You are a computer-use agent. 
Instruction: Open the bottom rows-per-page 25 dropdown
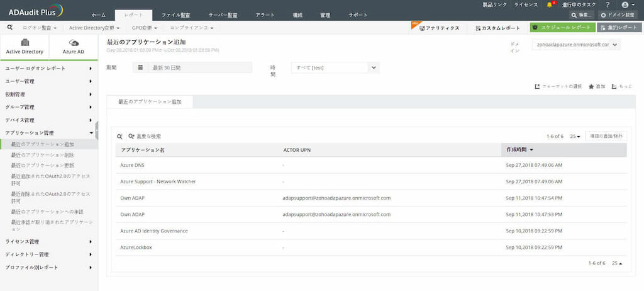(x=617, y=263)
